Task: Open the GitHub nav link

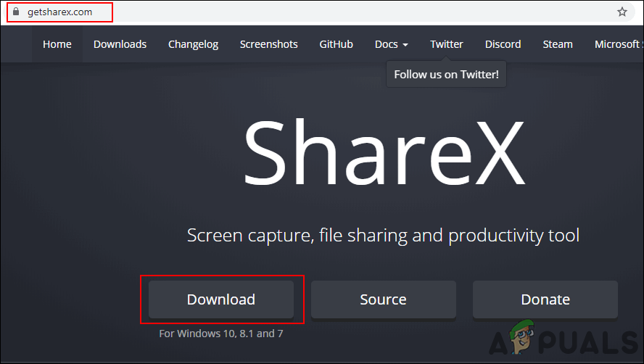Action: (x=336, y=44)
